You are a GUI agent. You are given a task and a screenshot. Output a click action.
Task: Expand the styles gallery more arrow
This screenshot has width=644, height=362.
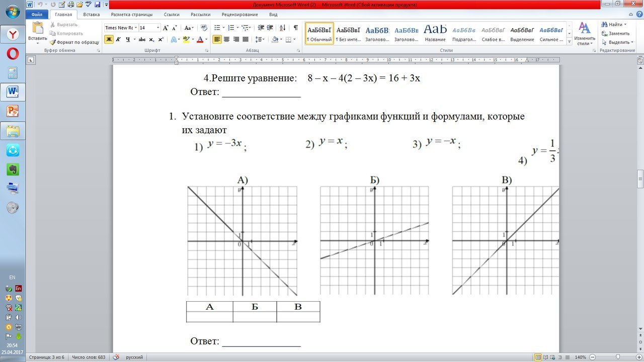pos(570,42)
